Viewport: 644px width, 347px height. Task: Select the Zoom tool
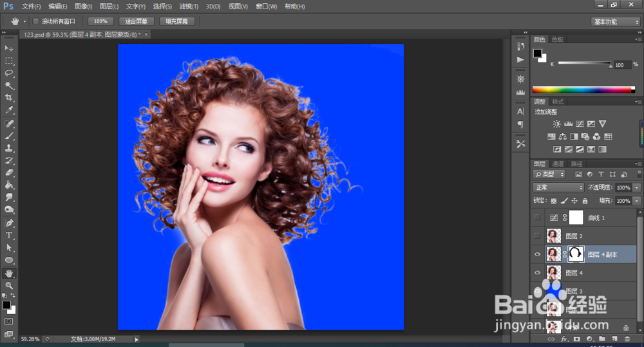tap(8, 285)
